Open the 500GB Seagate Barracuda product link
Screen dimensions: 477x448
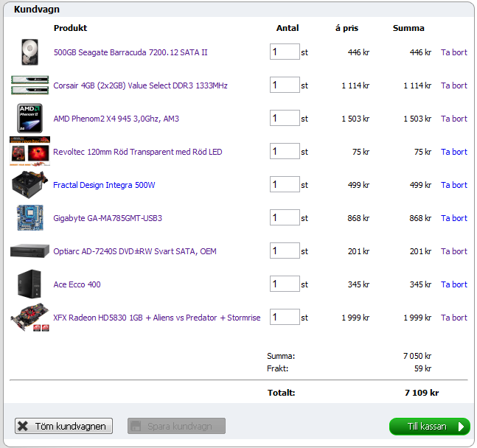[130, 52]
